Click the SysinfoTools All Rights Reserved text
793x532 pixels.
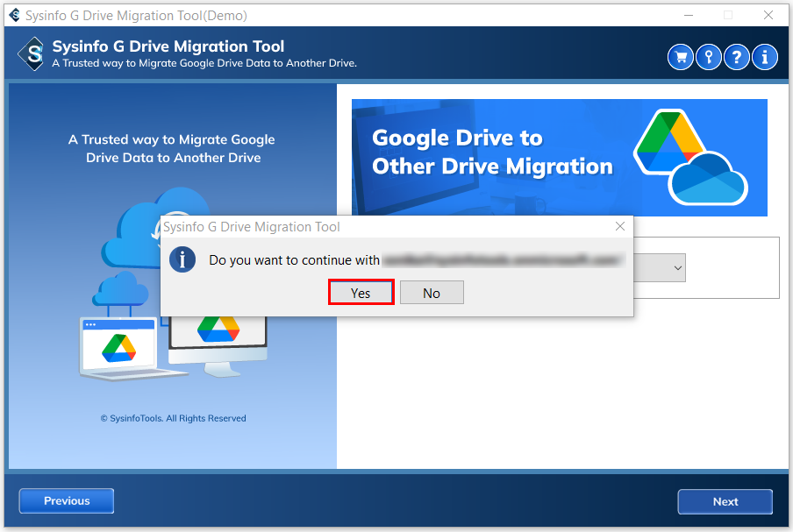[x=173, y=418]
